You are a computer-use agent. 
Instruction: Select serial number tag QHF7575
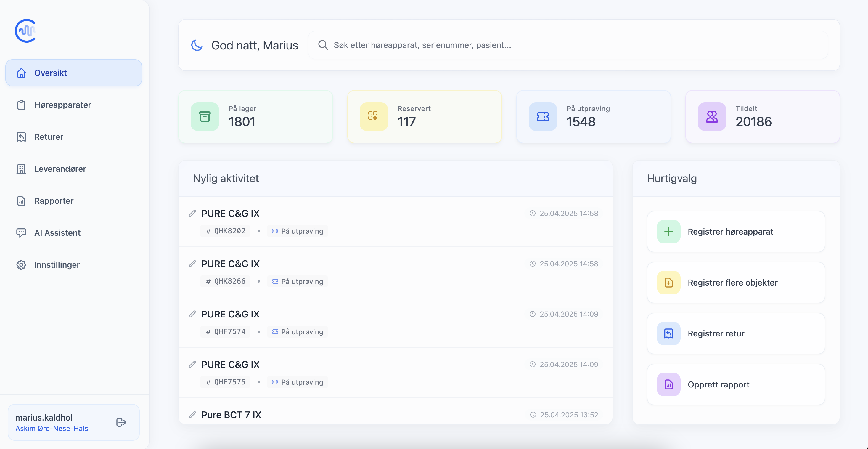pos(225,382)
